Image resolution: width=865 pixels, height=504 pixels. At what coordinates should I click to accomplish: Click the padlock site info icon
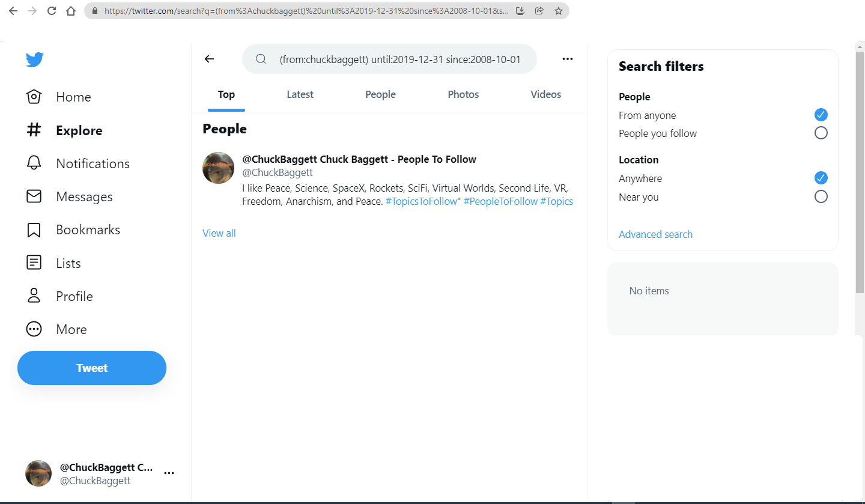95,11
